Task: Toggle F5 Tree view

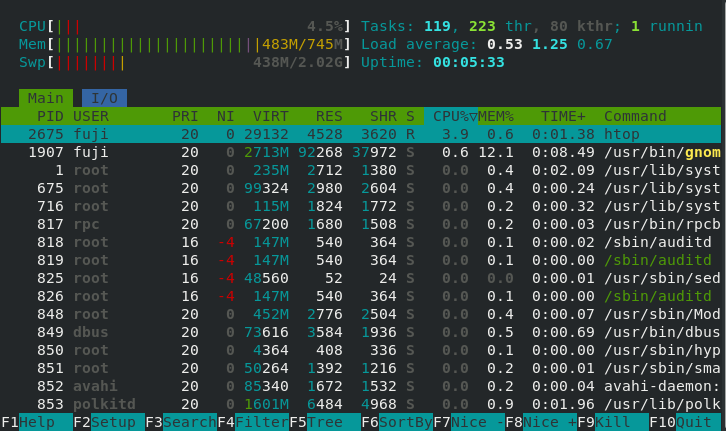Action: click(325, 422)
